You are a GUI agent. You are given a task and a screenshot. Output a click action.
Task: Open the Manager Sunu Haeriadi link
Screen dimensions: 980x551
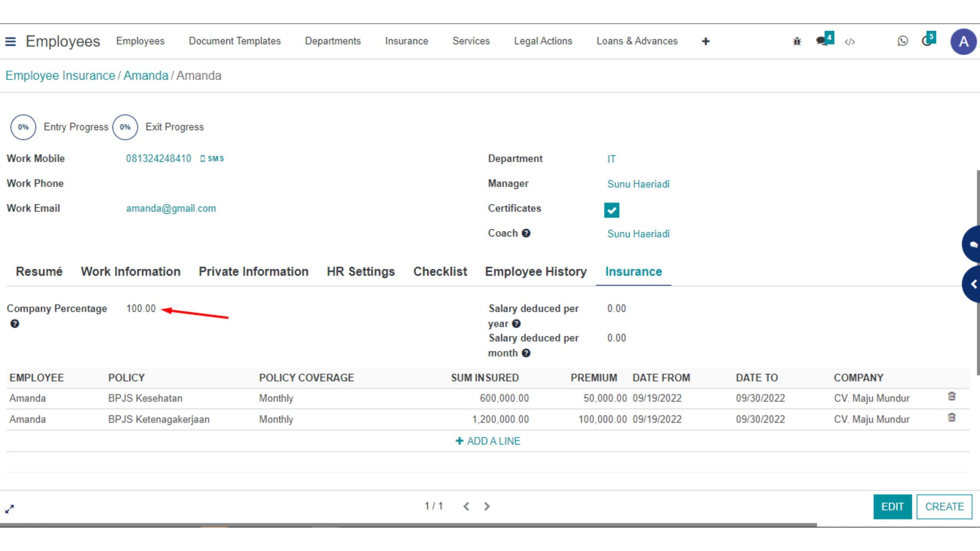(638, 184)
